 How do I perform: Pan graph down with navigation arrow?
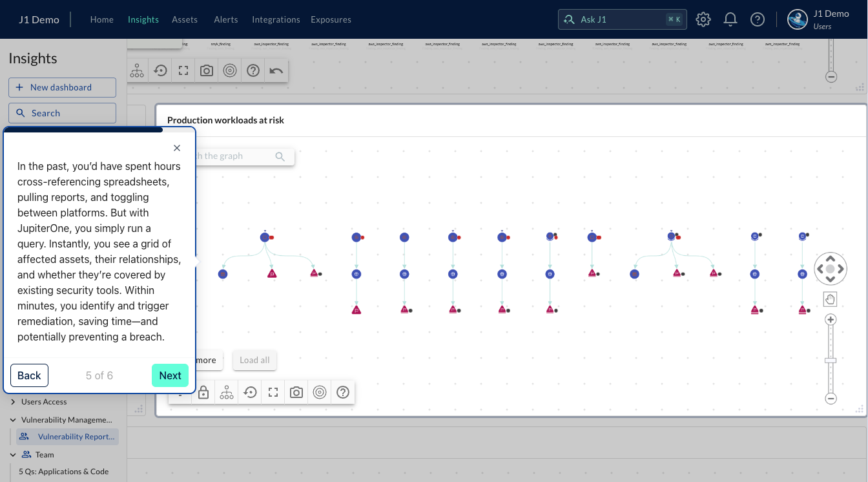(x=831, y=279)
